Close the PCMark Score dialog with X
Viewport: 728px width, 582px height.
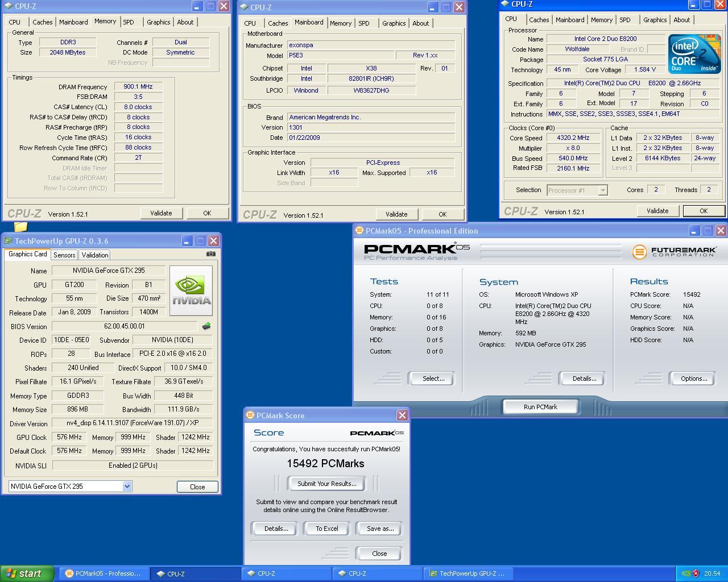click(x=402, y=415)
